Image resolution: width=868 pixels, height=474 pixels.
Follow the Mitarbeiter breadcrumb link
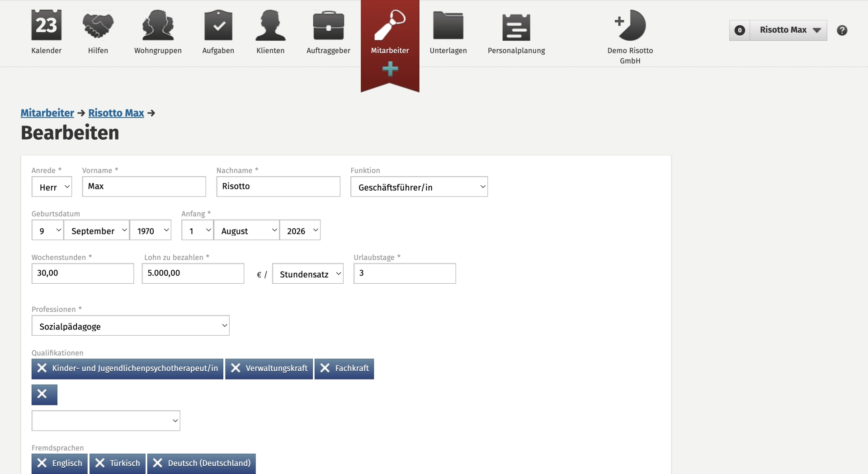[47, 113]
